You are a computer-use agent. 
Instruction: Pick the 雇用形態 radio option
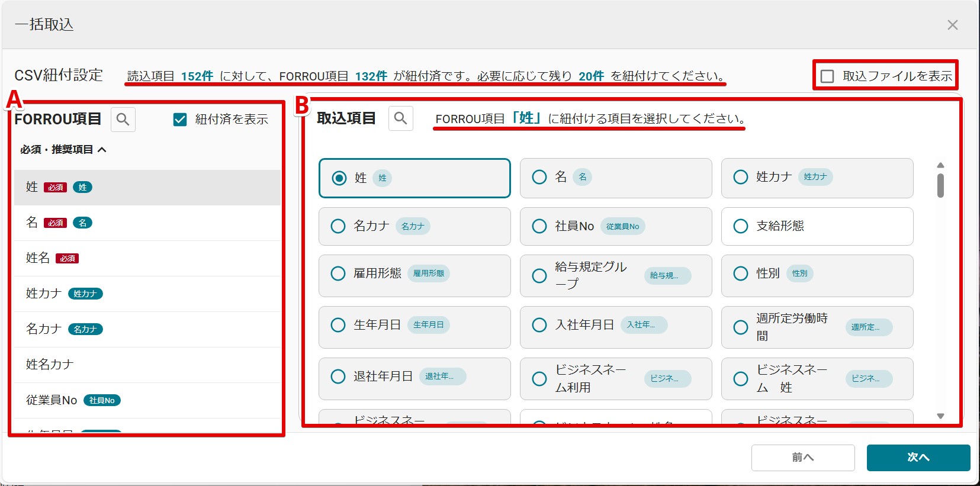(x=338, y=273)
